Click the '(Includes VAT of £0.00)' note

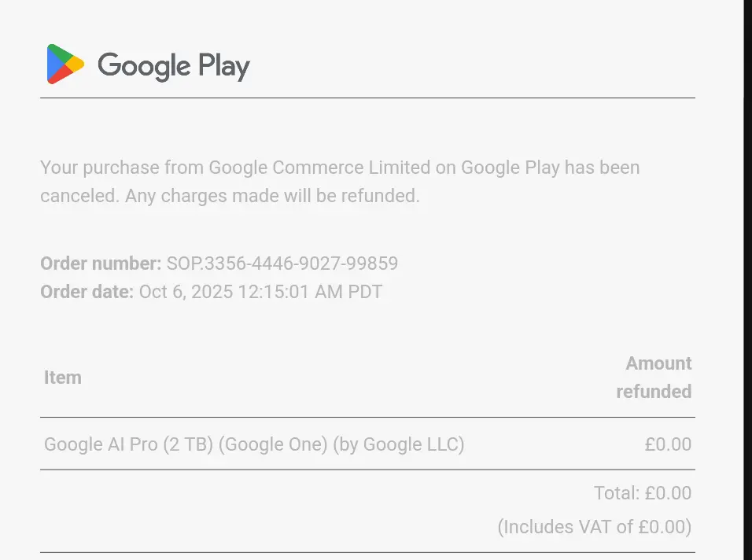[595, 527]
